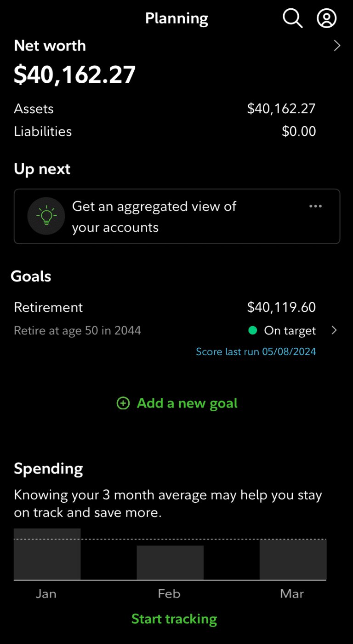Viewport: 353px width, 644px height.
Task: Tap the Planning page title
Action: click(x=176, y=19)
